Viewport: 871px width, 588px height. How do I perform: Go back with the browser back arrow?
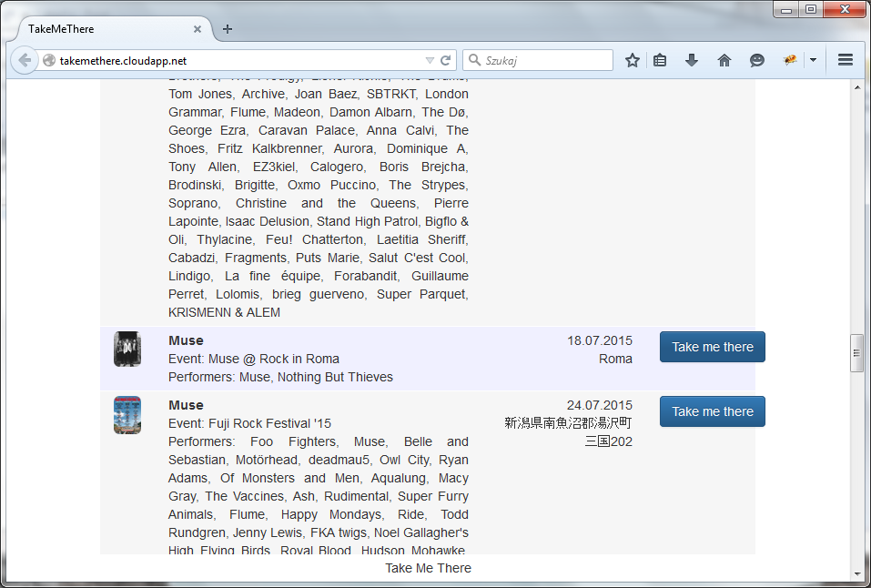point(25,60)
